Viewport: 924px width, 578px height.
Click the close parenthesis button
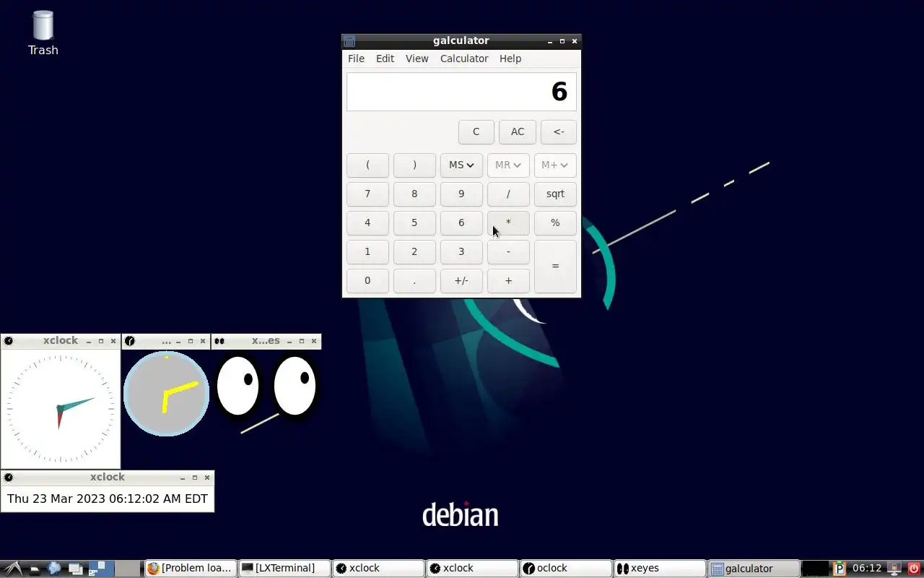pos(414,165)
